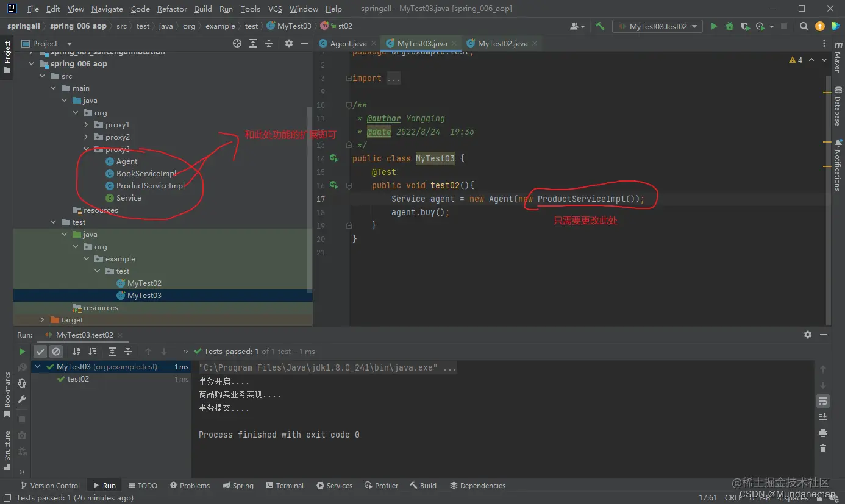Click the warnings count indicator in editor
This screenshot has width=845, height=504.
click(796, 60)
